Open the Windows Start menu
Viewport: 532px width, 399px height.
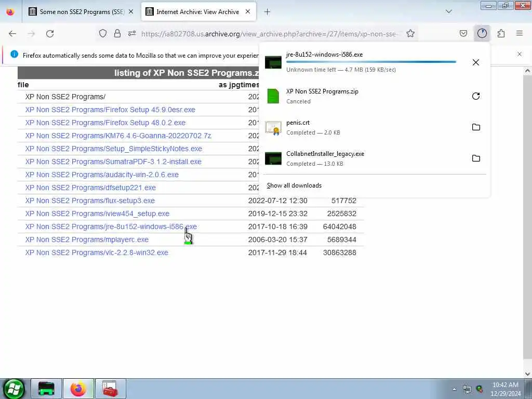click(x=14, y=389)
